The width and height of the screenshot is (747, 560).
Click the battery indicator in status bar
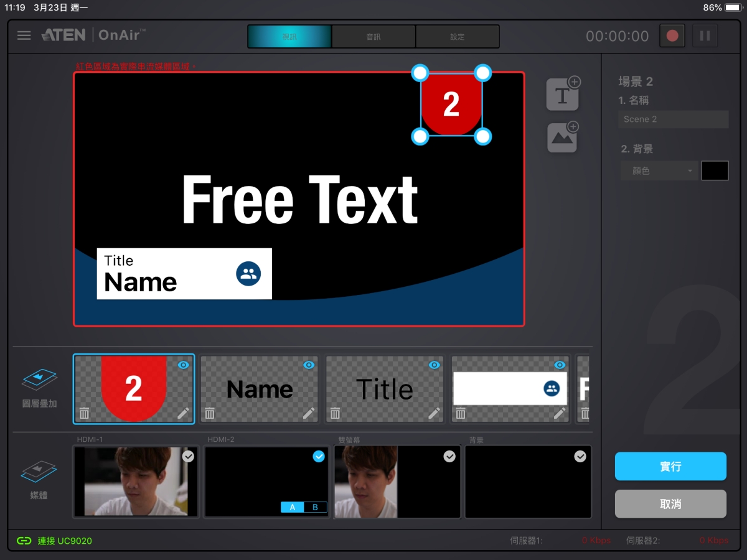(x=733, y=7)
